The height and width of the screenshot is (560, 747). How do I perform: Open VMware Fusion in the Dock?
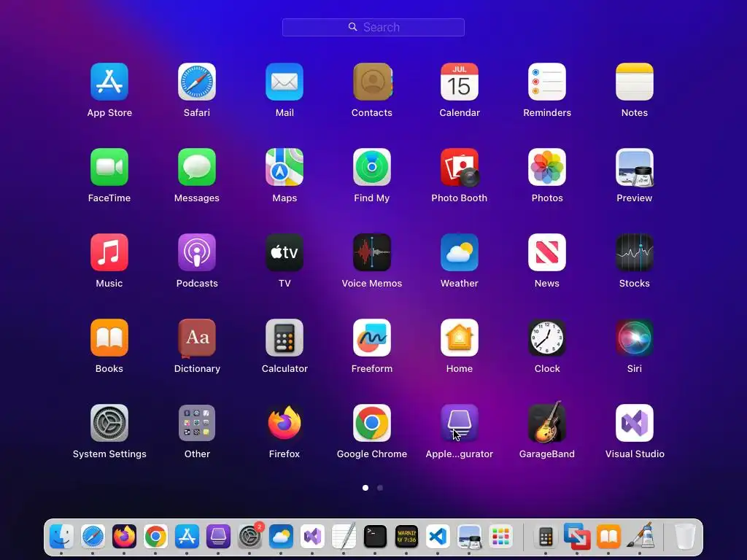tap(577, 537)
